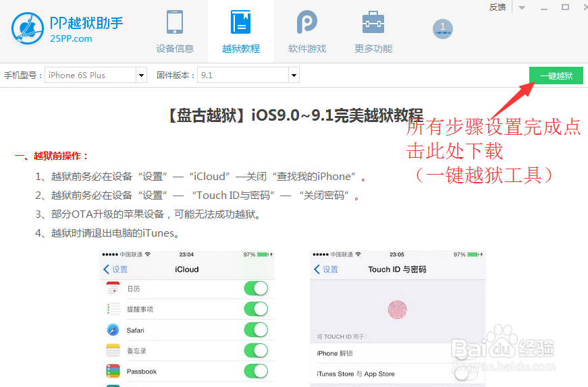
Task: Toggle the 提醒事项 switch
Action: click(256, 309)
